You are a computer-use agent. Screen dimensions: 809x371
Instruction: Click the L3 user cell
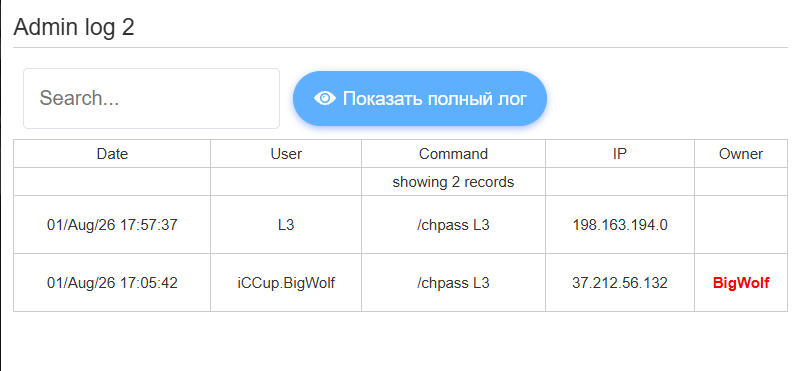[286, 225]
